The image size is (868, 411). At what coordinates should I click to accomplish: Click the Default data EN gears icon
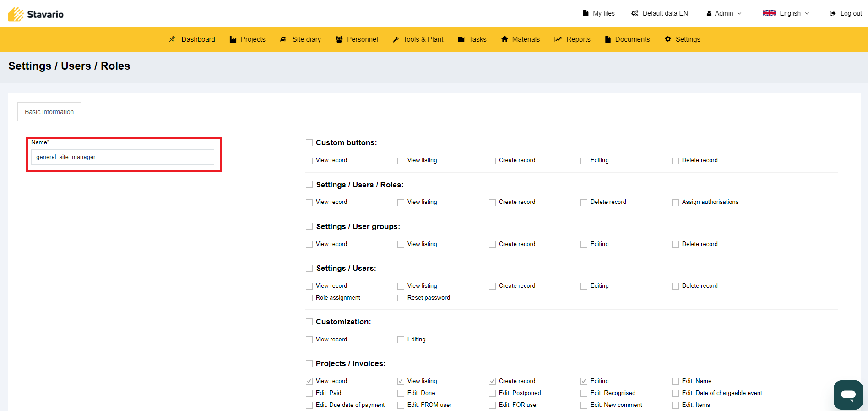pyautogui.click(x=635, y=13)
